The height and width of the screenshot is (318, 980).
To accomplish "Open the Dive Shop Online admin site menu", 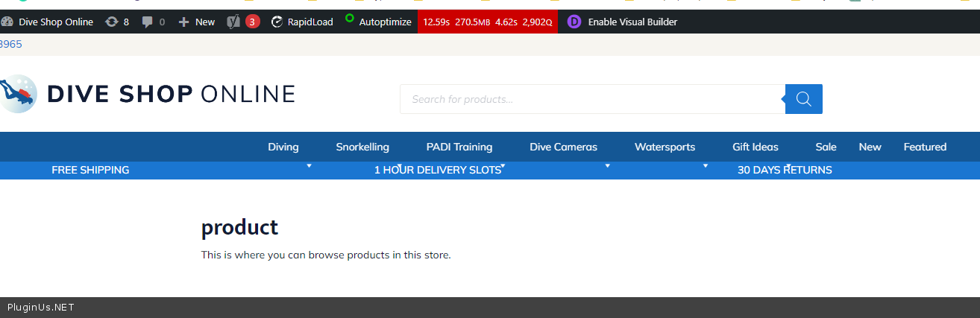I will [x=47, y=22].
